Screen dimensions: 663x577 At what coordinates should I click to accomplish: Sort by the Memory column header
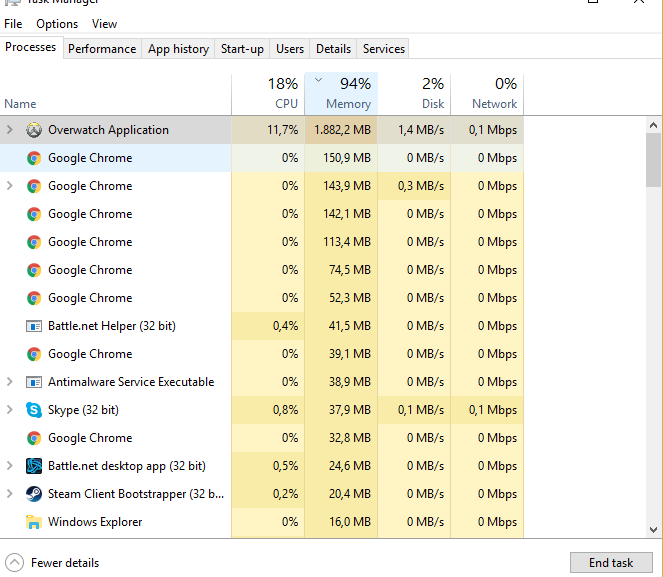[341, 94]
